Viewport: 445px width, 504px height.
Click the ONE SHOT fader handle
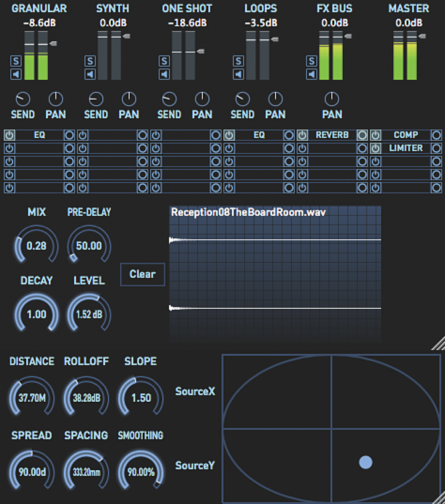pos(201,51)
